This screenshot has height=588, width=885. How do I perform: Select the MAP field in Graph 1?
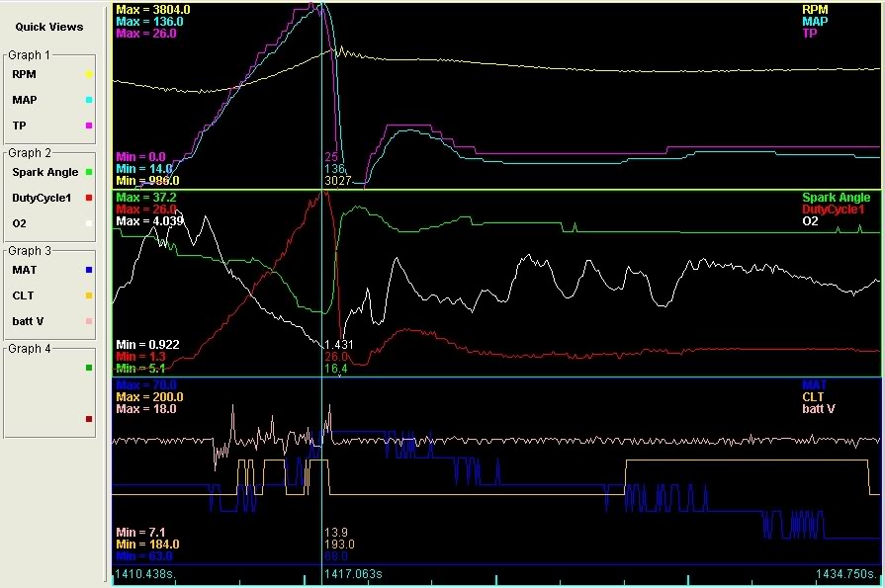tap(25, 100)
